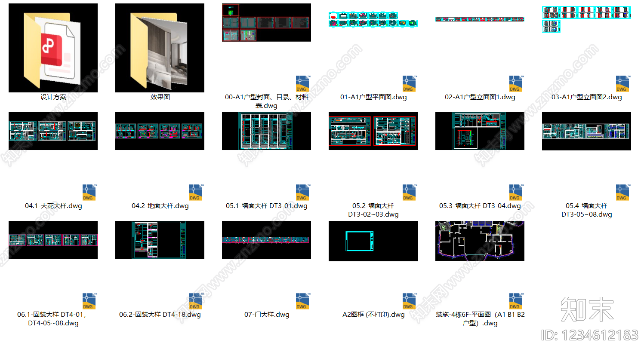This screenshot has width=644, height=352.
Task: Select the 05.1-墙面大样 DT3-01.dwg preview thumbnail
Action: coord(266,131)
